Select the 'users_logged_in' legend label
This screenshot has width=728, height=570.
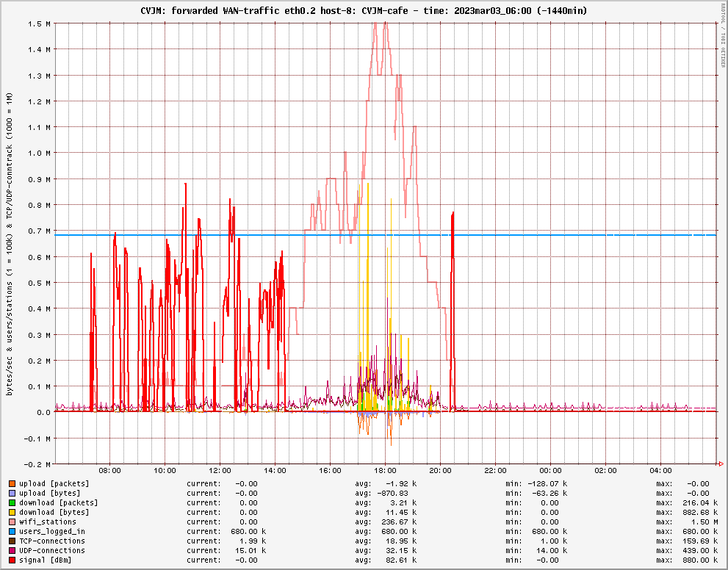[x=52, y=532]
